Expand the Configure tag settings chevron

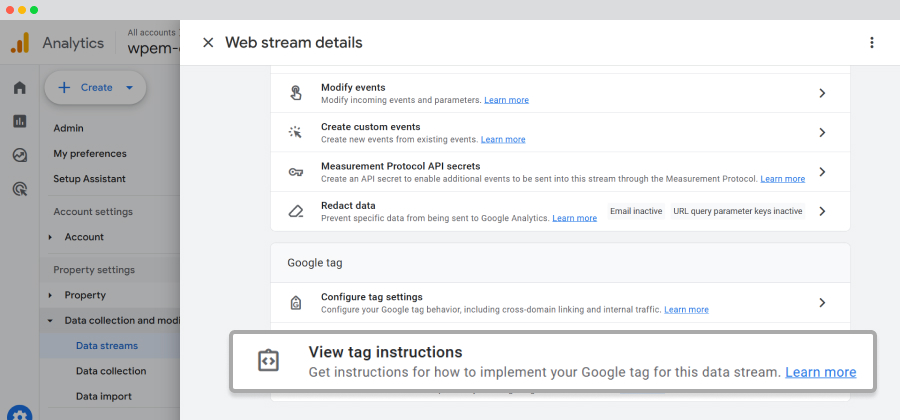pos(822,302)
